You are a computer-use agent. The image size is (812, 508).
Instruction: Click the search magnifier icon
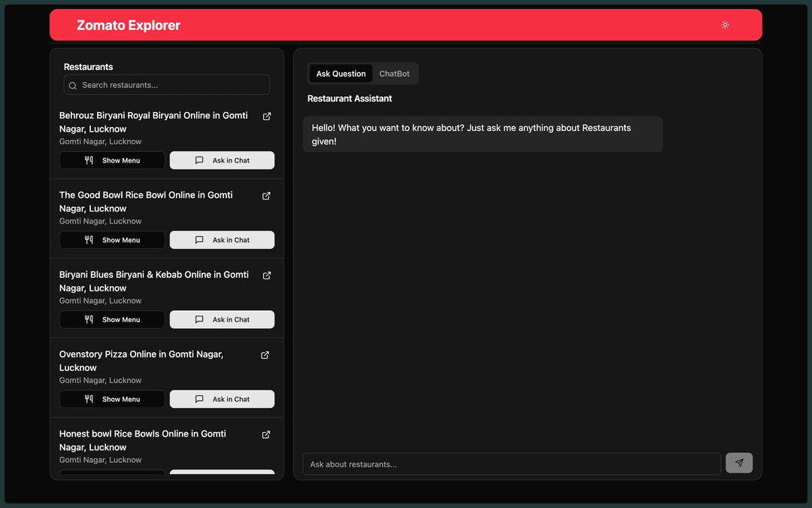[73, 86]
